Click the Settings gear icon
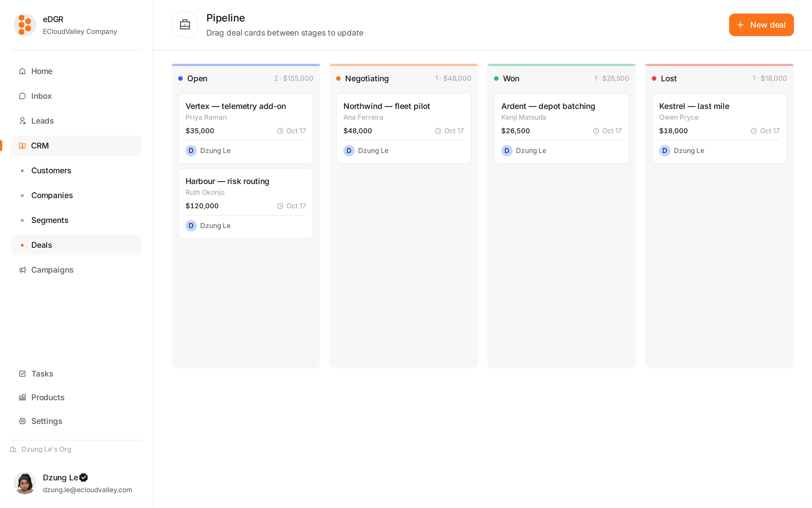 23,421
